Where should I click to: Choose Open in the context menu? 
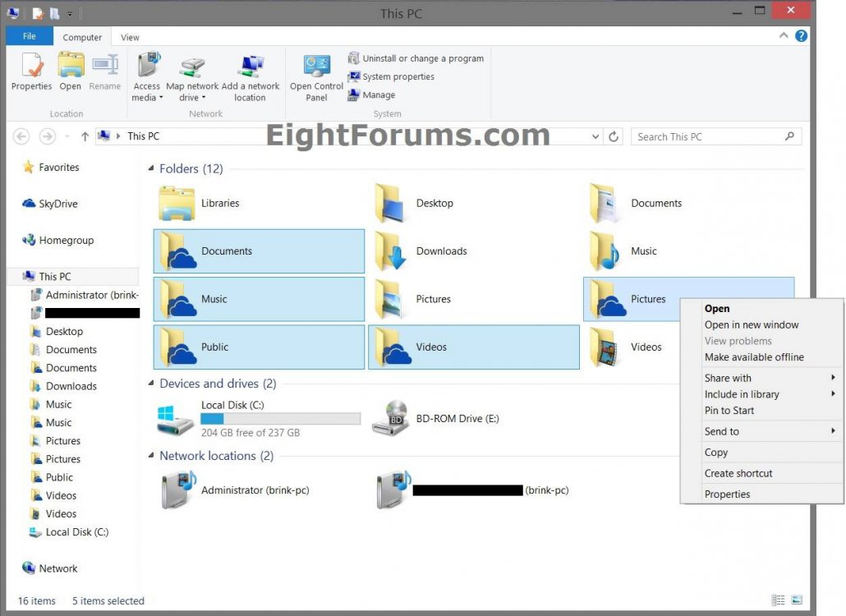coord(717,309)
